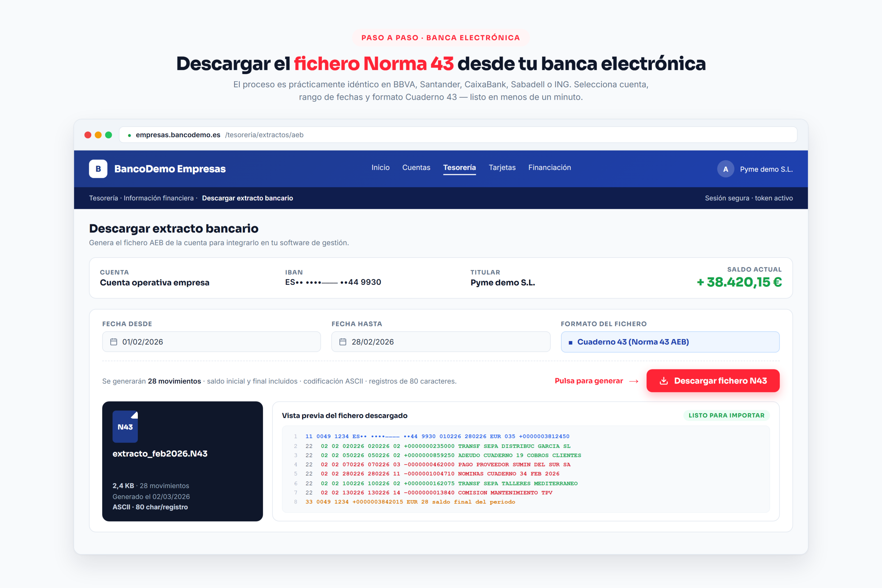Set the Fecha hasta 28/02/2026 field
Image resolution: width=882 pixels, height=588 pixels.
441,342
